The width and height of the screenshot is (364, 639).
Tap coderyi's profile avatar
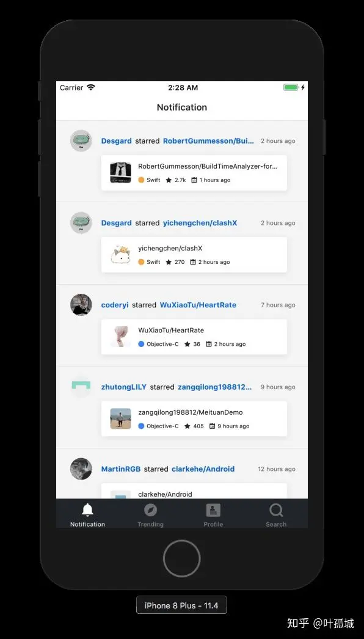[x=81, y=305]
